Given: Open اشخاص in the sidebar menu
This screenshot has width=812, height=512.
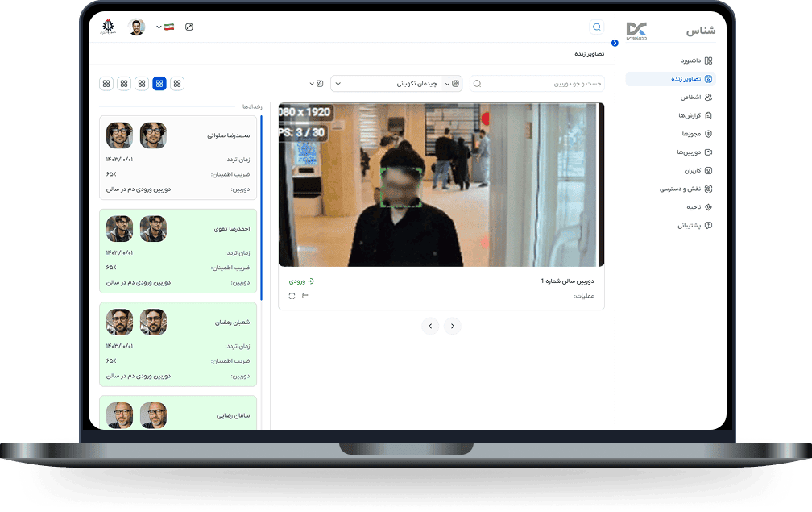Looking at the screenshot, I should tap(692, 97).
